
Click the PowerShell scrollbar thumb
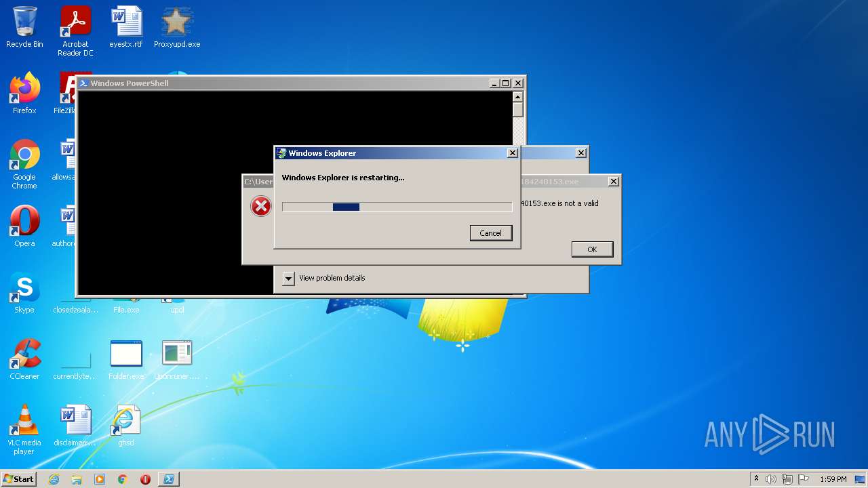coord(518,110)
